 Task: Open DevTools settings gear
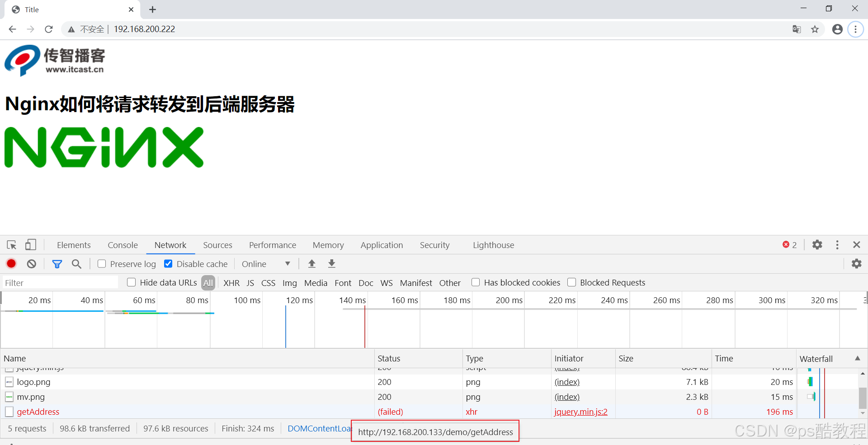coord(817,245)
